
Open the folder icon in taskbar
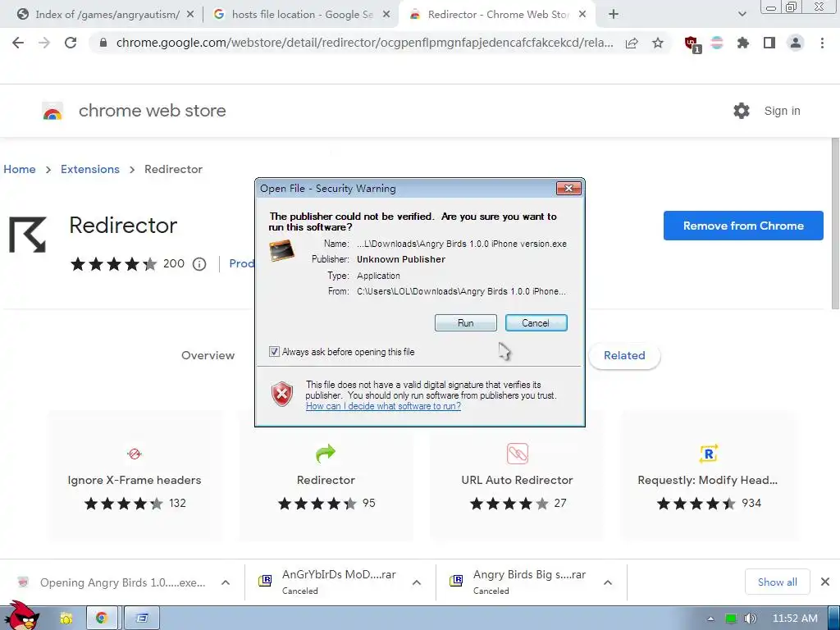click(x=66, y=619)
